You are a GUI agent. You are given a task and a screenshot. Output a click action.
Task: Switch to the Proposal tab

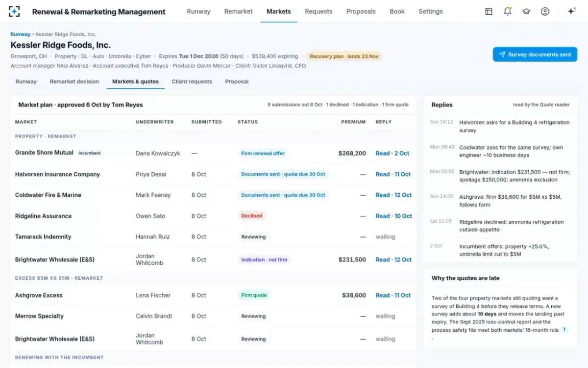(x=237, y=81)
